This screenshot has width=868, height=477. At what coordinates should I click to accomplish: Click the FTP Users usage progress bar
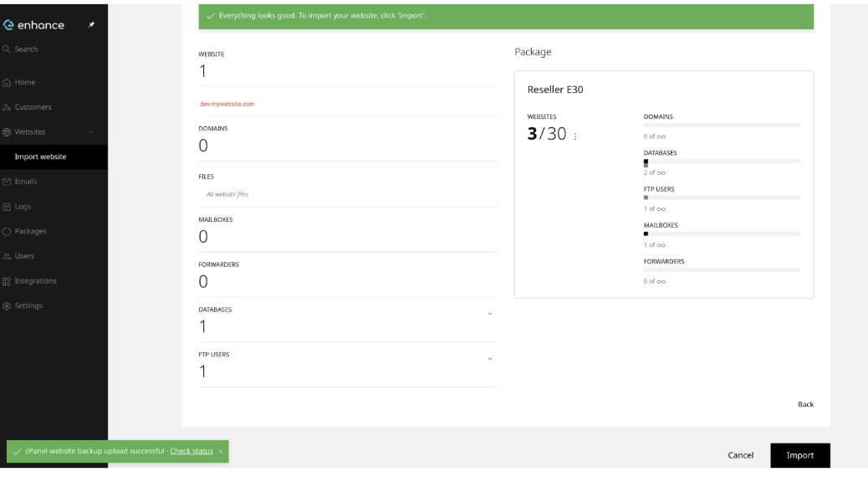(x=722, y=197)
